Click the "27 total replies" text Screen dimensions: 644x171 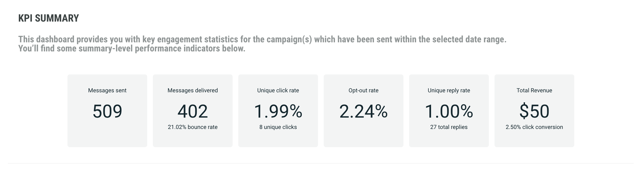pyautogui.click(x=449, y=127)
